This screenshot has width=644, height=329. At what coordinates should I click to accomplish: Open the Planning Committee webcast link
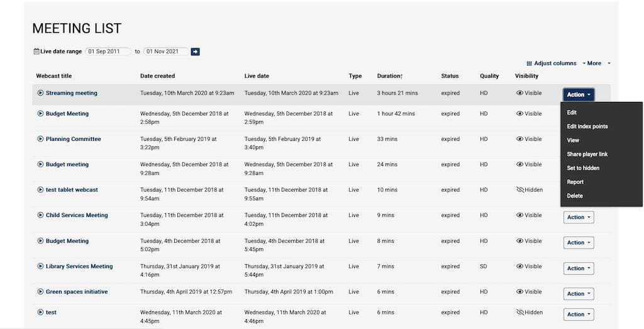73,139
